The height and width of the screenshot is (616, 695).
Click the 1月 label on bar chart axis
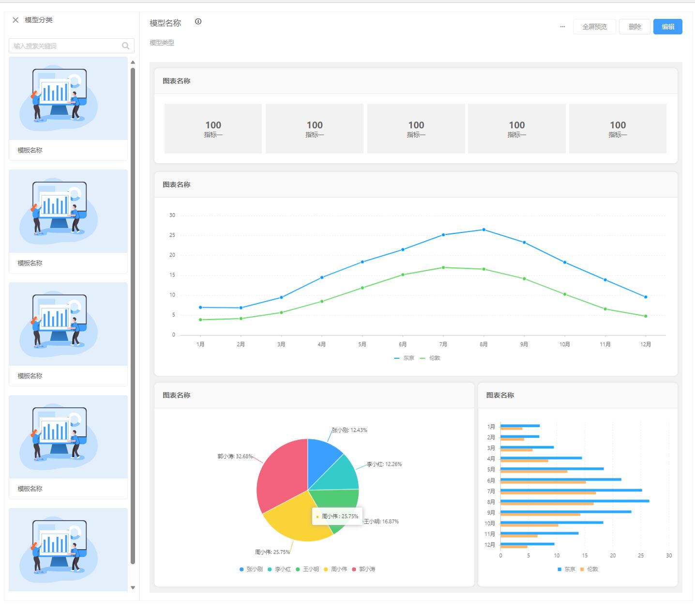(x=491, y=427)
